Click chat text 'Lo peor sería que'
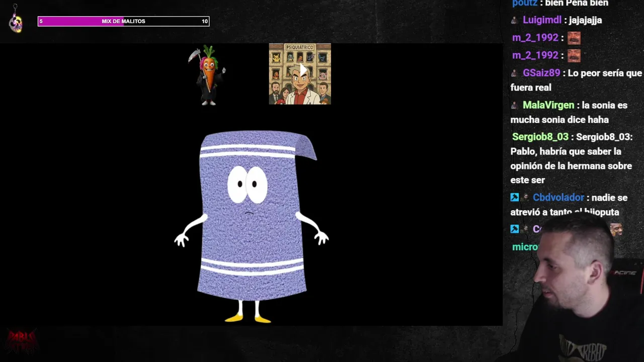 point(605,73)
